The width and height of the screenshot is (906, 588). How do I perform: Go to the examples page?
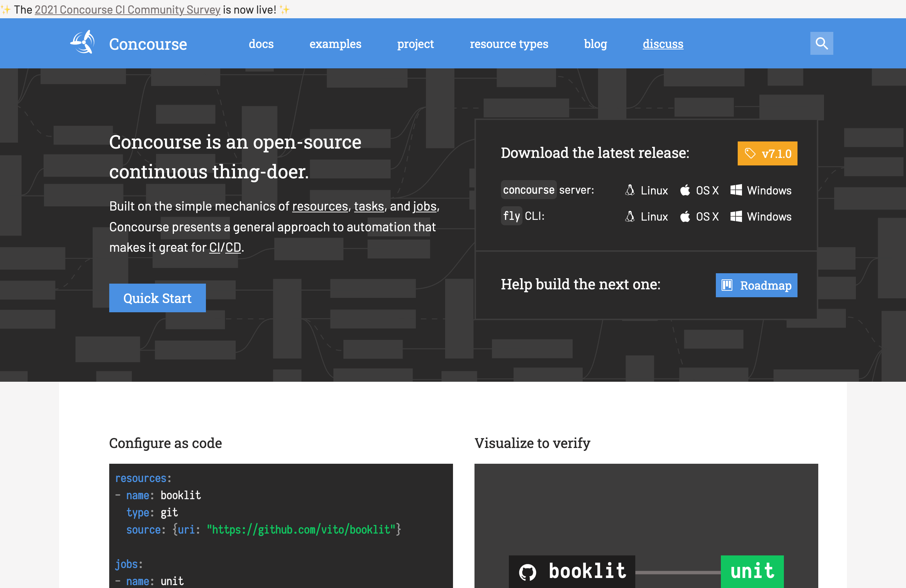pos(335,44)
